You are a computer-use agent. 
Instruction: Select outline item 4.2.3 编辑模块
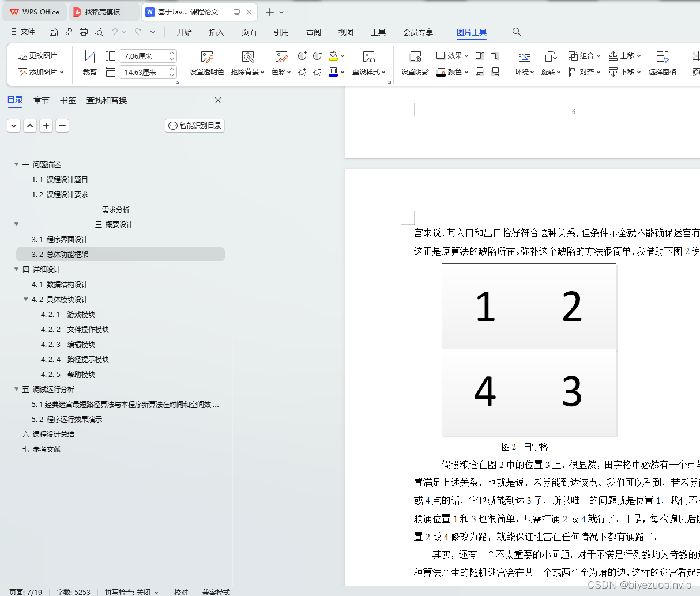click(x=67, y=344)
